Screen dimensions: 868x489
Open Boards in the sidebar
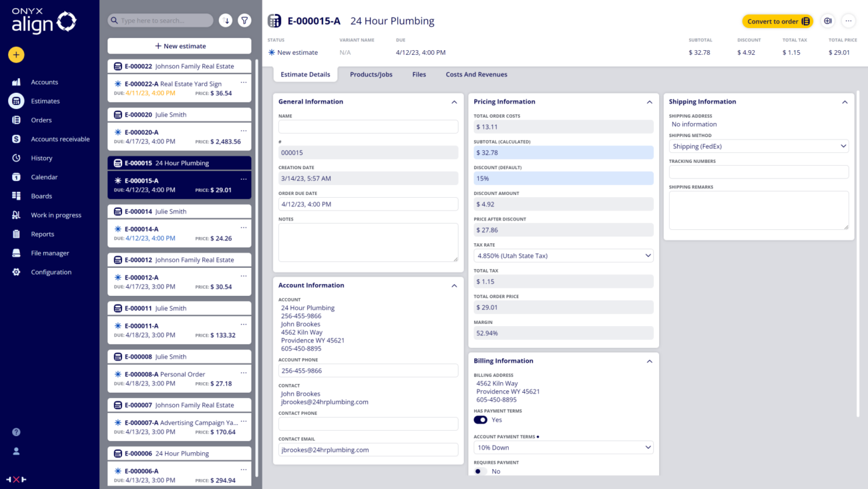click(41, 196)
